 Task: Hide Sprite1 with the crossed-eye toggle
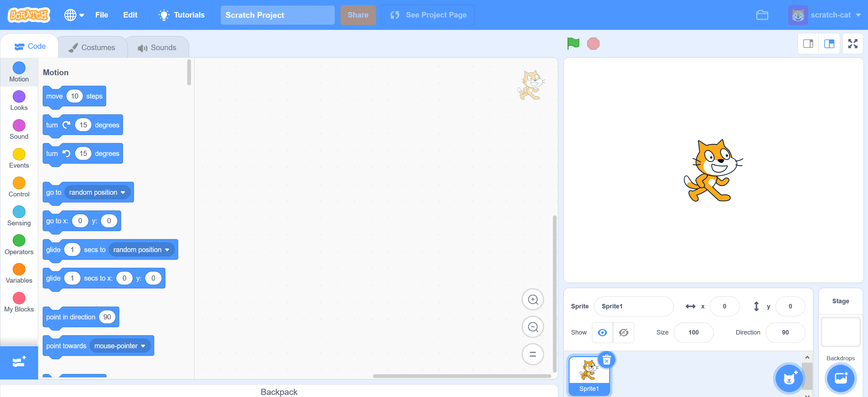pyautogui.click(x=623, y=332)
